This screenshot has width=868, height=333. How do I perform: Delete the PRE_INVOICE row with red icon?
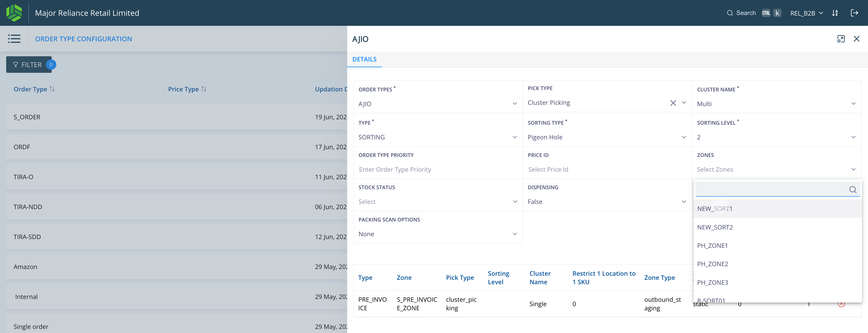pyautogui.click(x=841, y=304)
